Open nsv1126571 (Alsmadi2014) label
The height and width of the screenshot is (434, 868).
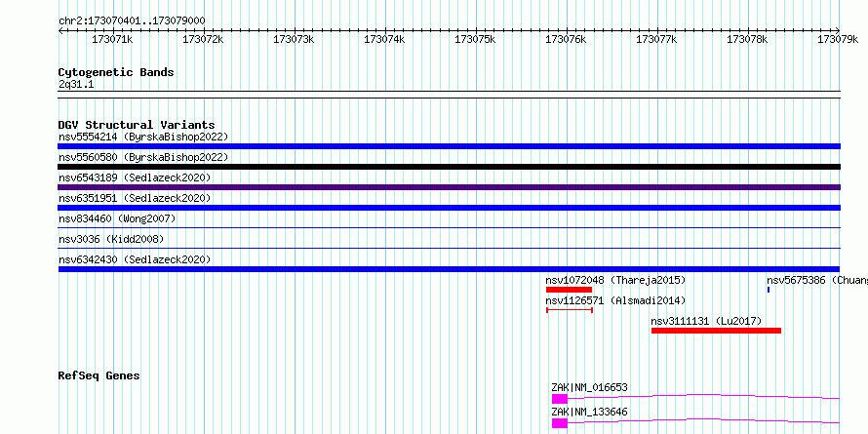[615, 300]
